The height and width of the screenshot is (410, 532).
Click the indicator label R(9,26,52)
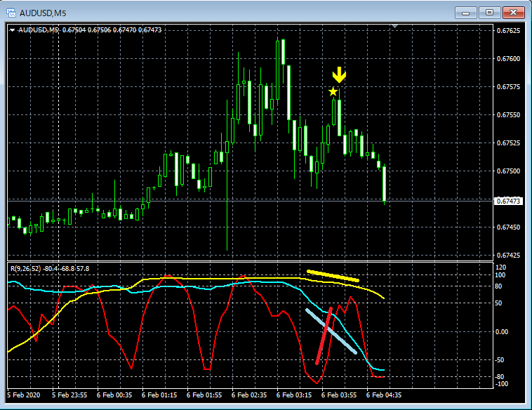[25, 269]
